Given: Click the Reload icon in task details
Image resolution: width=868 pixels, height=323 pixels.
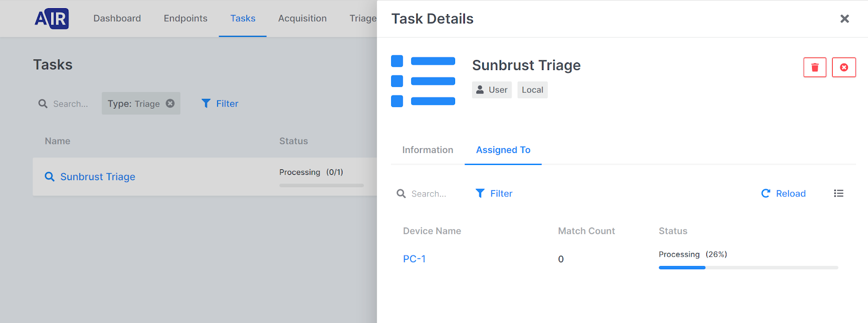Looking at the screenshot, I should (765, 193).
